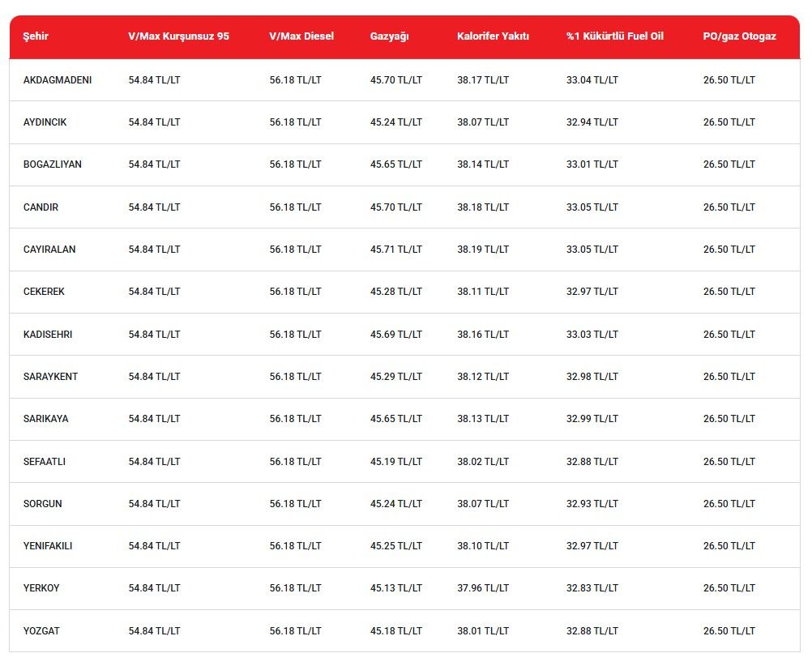
Task: Click CANDIR Otogaz price 26.50 TL/LT
Action: coord(729,207)
